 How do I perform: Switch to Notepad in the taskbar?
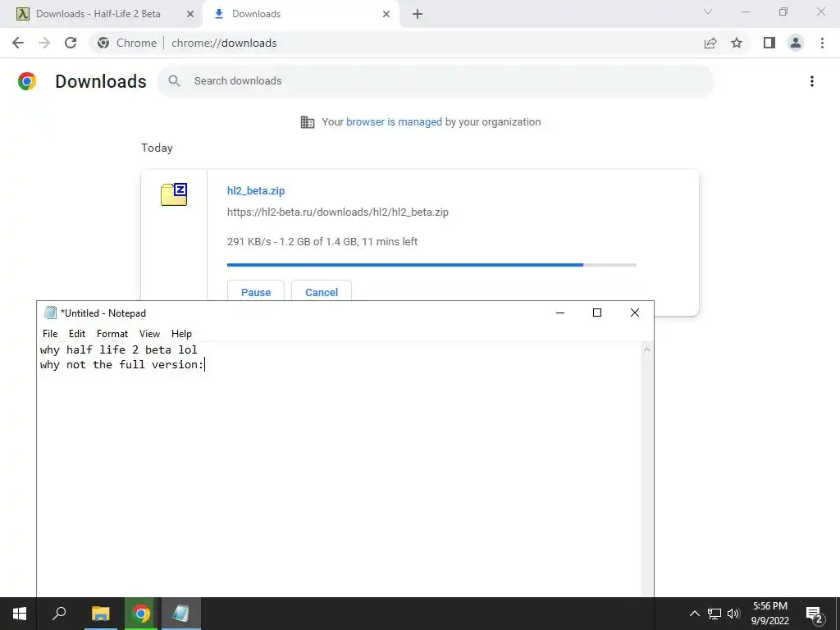(180, 614)
